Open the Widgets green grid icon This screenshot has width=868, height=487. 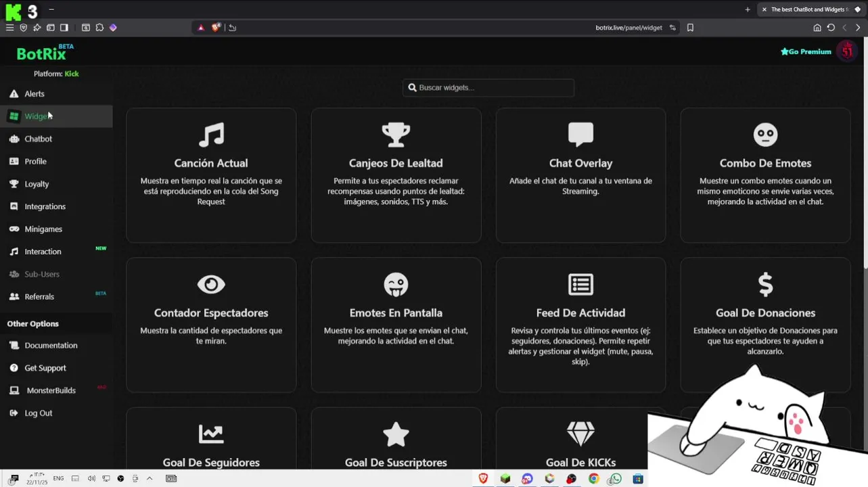click(14, 116)
